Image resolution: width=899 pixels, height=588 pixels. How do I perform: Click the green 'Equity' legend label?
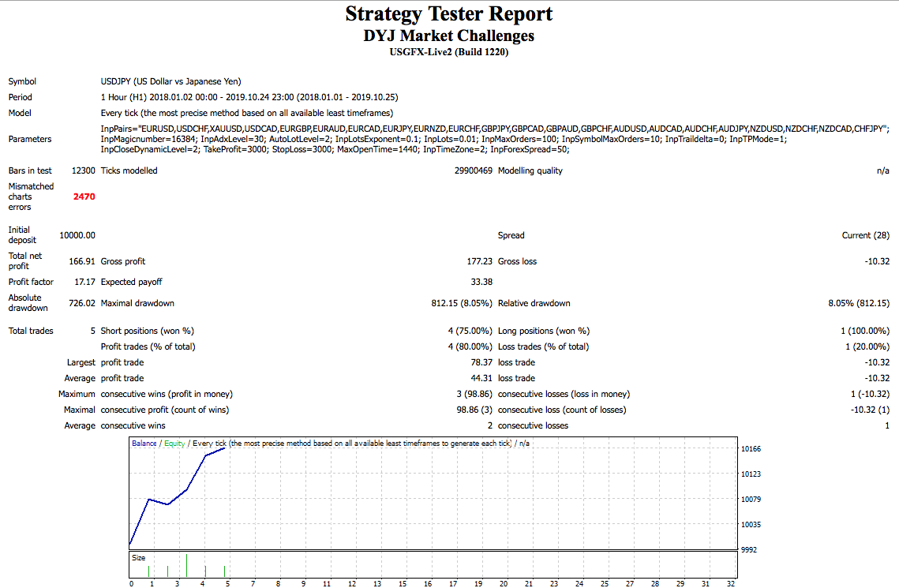tap(174, 443)
